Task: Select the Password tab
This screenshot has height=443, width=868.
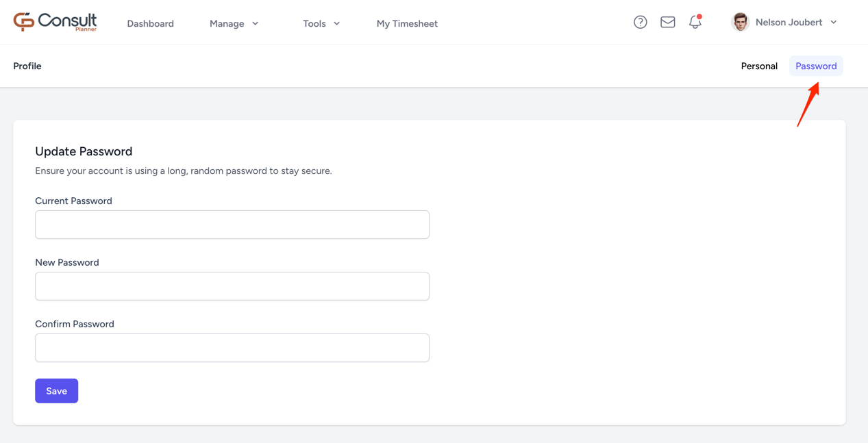Action: coord(815,66)
